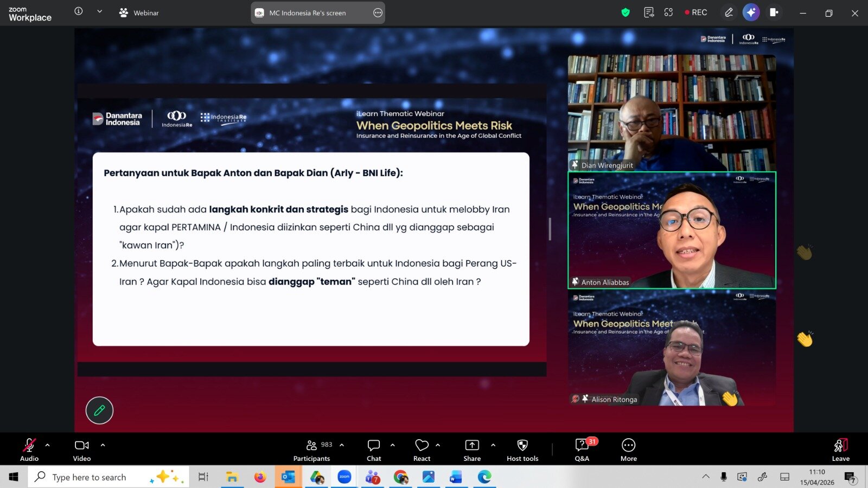The height and width of the screenshot is (488, 868).
Task: Launch the AI Companion sparkle icon
Action: tap(751, 12)
